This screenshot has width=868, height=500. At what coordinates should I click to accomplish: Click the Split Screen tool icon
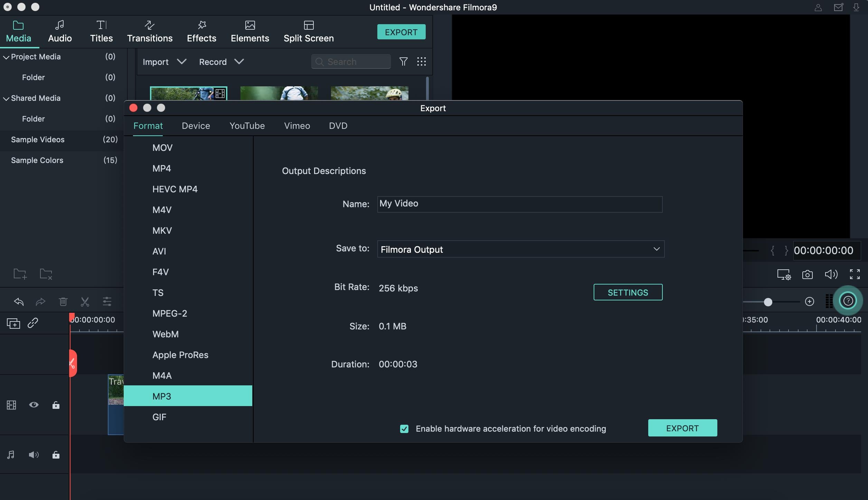(308, 25)
